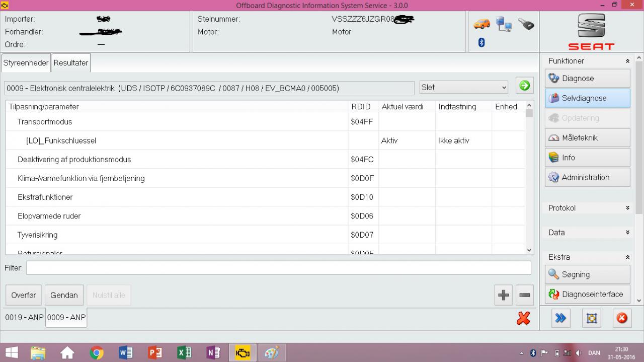
Task: Click the orange car vehicle status icon
Action: (x=482, y=24)
